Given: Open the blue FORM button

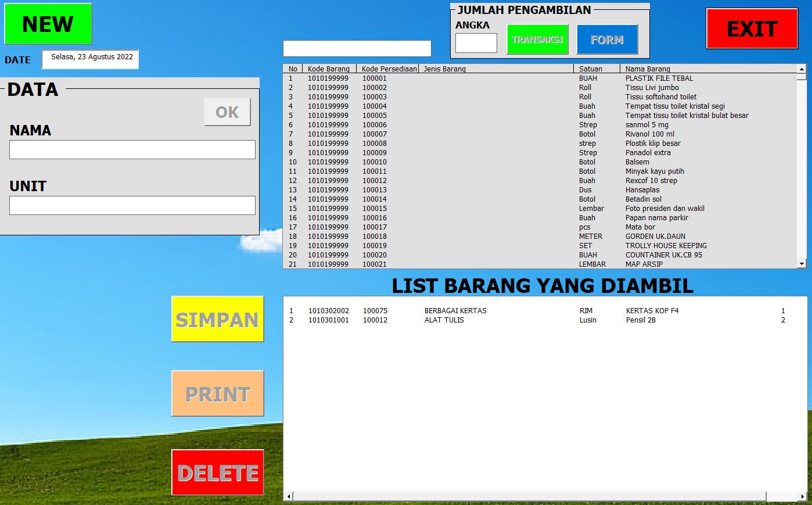Looking at the screenshot, I should [607, 40].
